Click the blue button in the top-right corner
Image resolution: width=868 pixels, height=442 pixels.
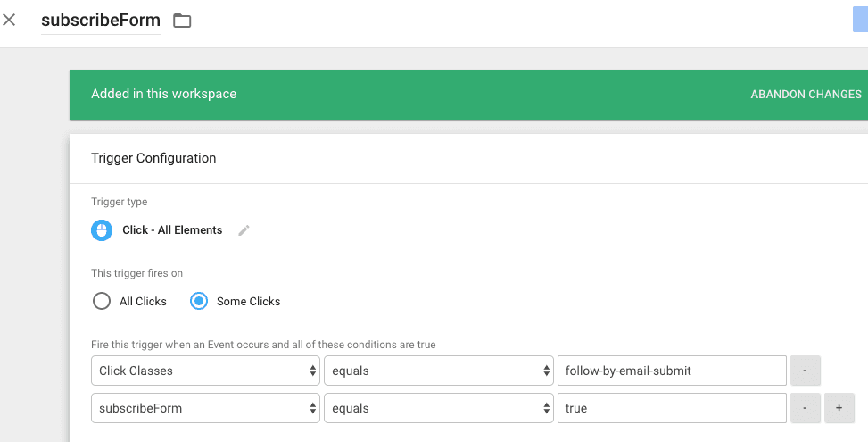860,18
